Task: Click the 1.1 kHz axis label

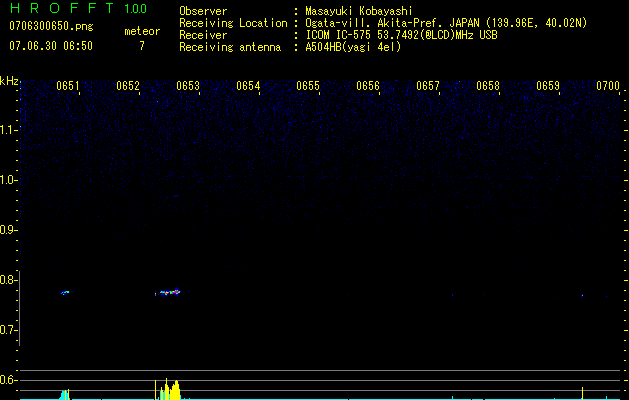Action: [7, 130]
